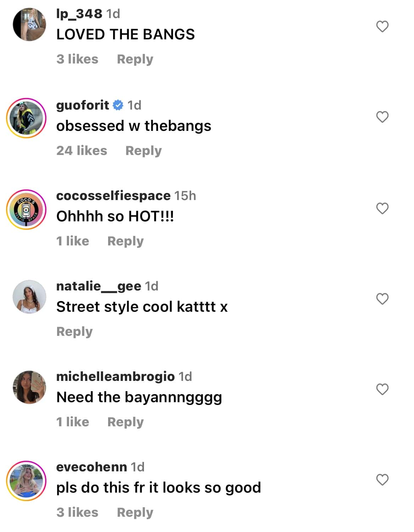Click guoforit's verified badge
The image size is (414, 532).
(118, 105)
